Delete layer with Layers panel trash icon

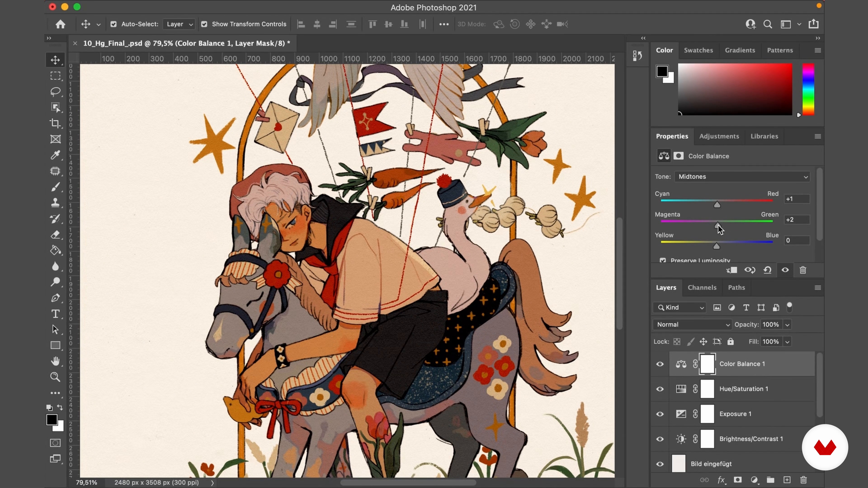coord(804,480)
